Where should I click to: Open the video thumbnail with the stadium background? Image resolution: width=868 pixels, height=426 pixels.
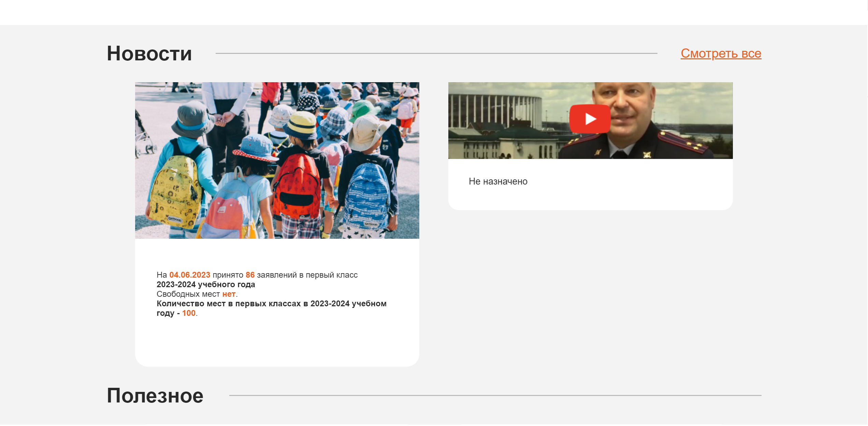pyautogui.click(x=590, y=120)
